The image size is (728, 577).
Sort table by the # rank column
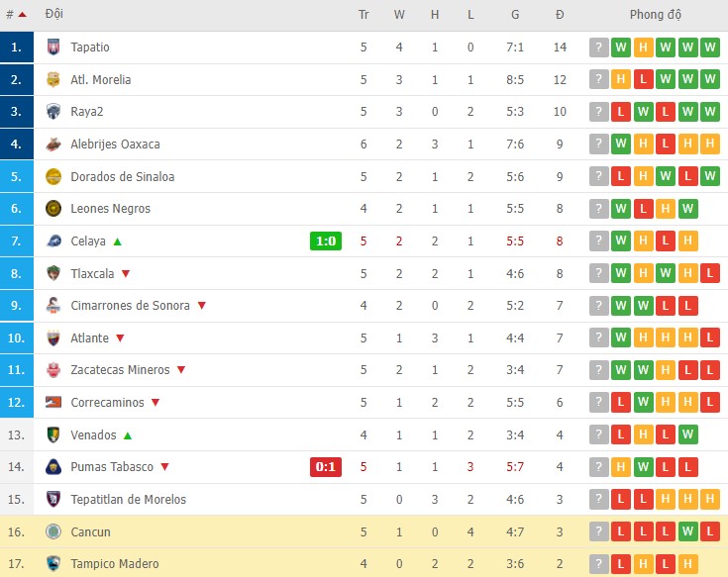[15, 15]
